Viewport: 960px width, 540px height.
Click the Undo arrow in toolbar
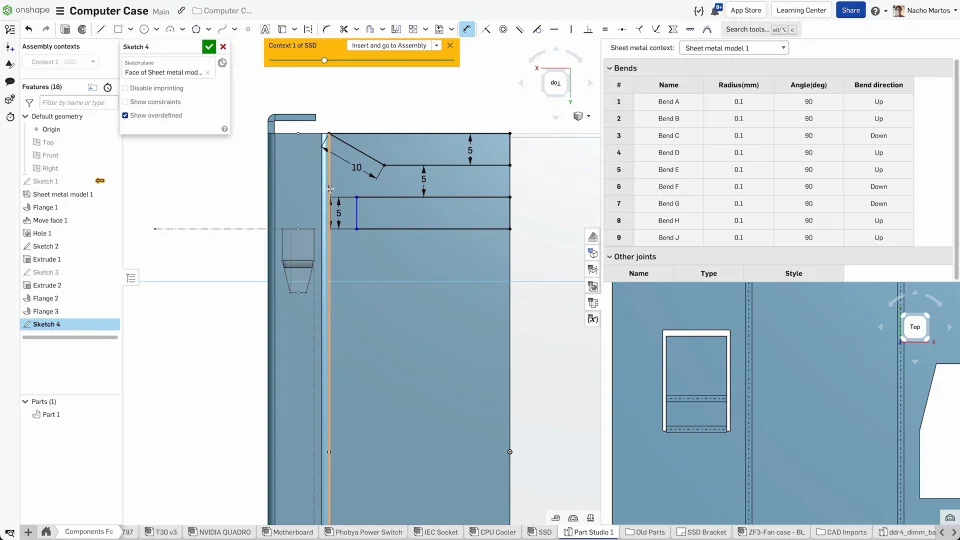(x=28, y=29)
